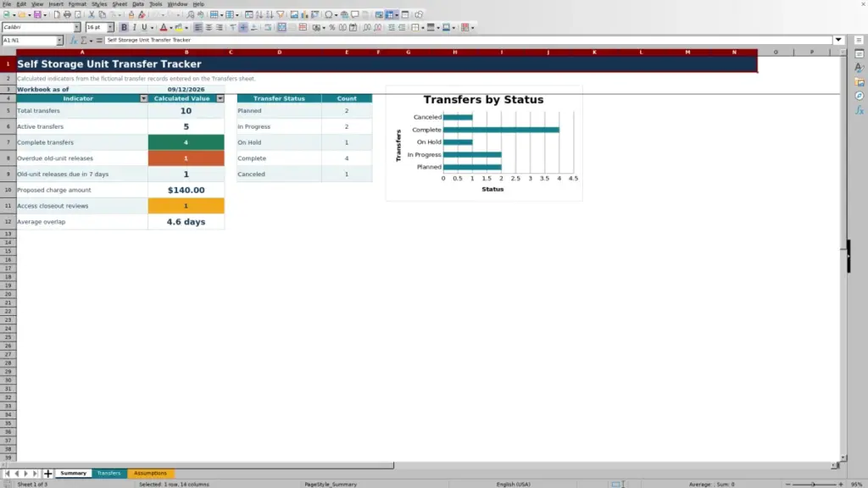This screenshot has width=868, height=488.
Task: Click the Name Box cell reference field
Action: [x=29, y=41]
